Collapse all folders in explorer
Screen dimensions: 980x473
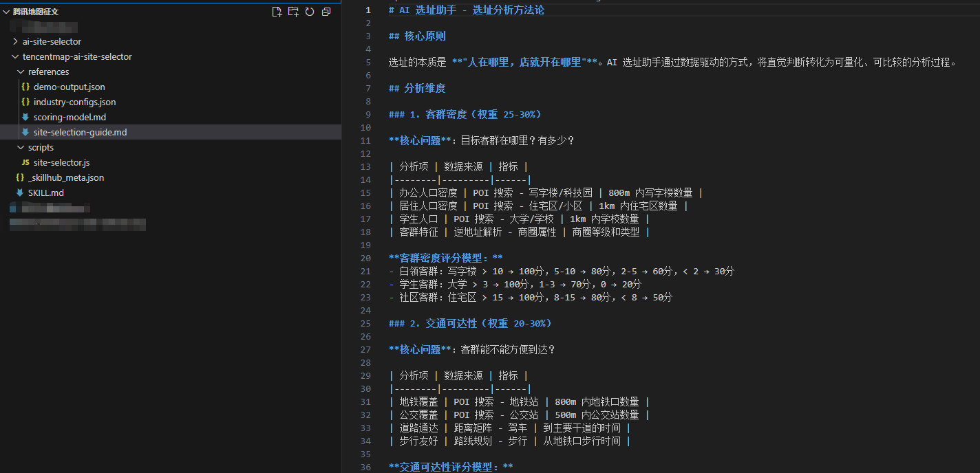pyautogui.click(x=326, y=12)
